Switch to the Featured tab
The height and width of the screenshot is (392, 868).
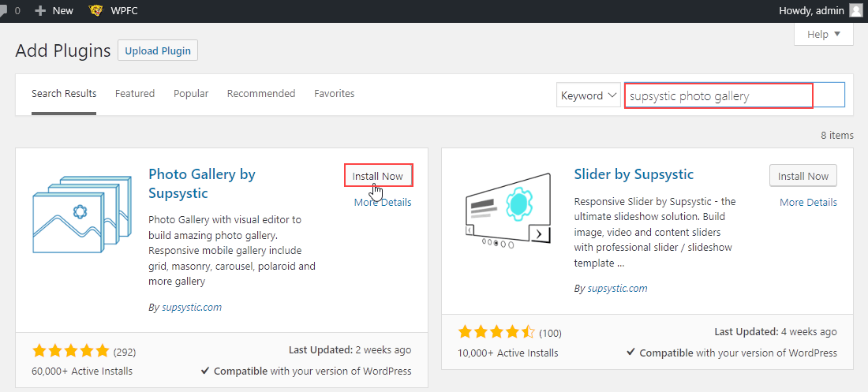134,94
